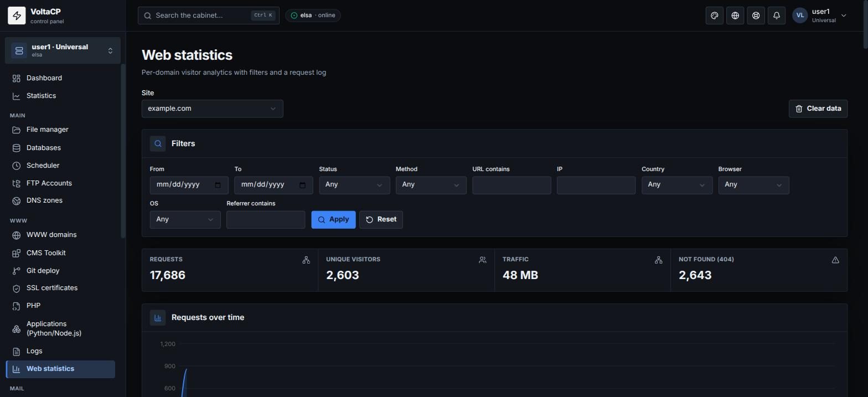868x397 pixels.
Task: Open SSL certificates menu item
Action: 60,288
